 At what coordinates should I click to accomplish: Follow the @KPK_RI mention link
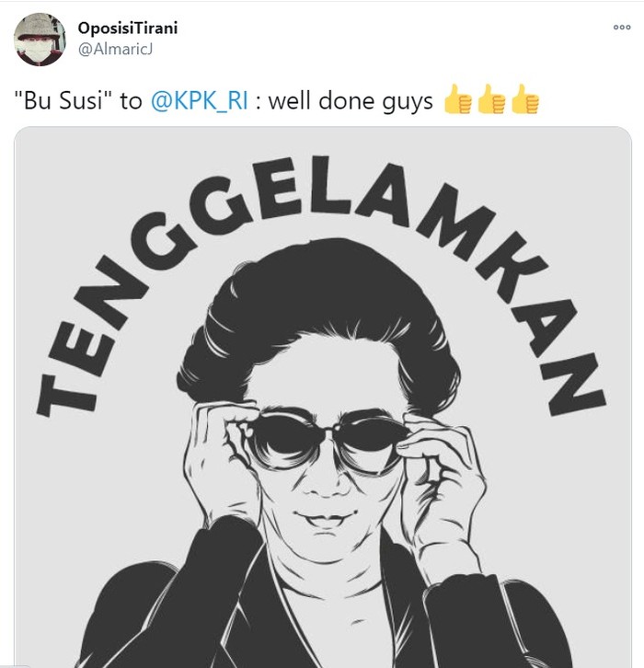198,101
